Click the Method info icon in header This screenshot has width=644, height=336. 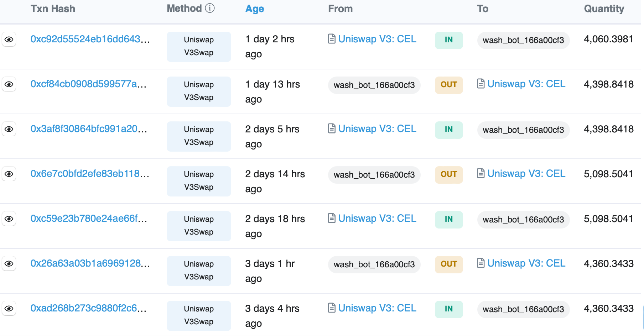[210, 8]
